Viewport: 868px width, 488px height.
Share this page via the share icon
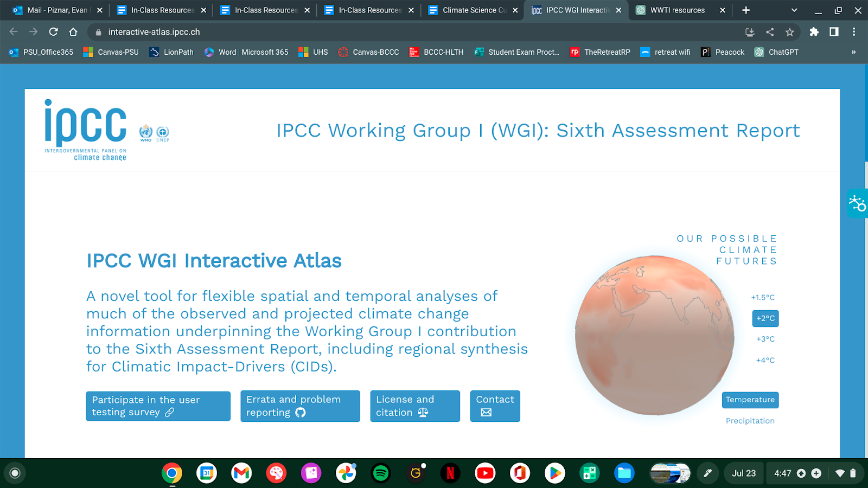770,32
